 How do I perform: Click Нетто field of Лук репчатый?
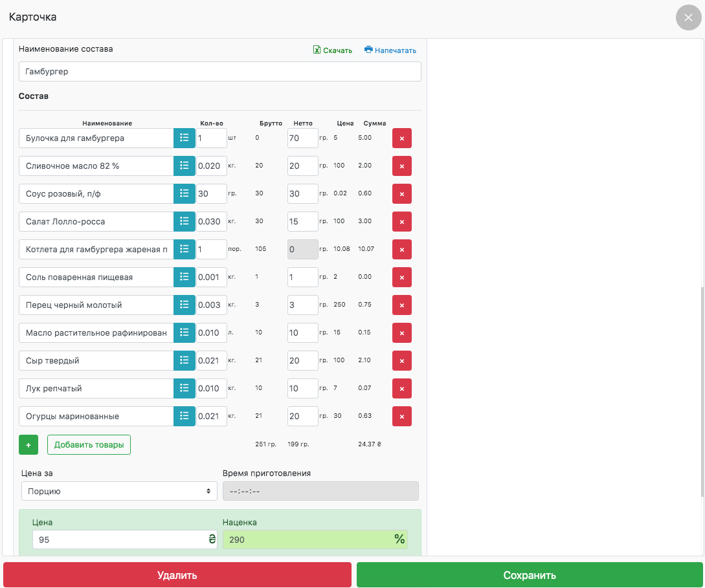point(302,389)
